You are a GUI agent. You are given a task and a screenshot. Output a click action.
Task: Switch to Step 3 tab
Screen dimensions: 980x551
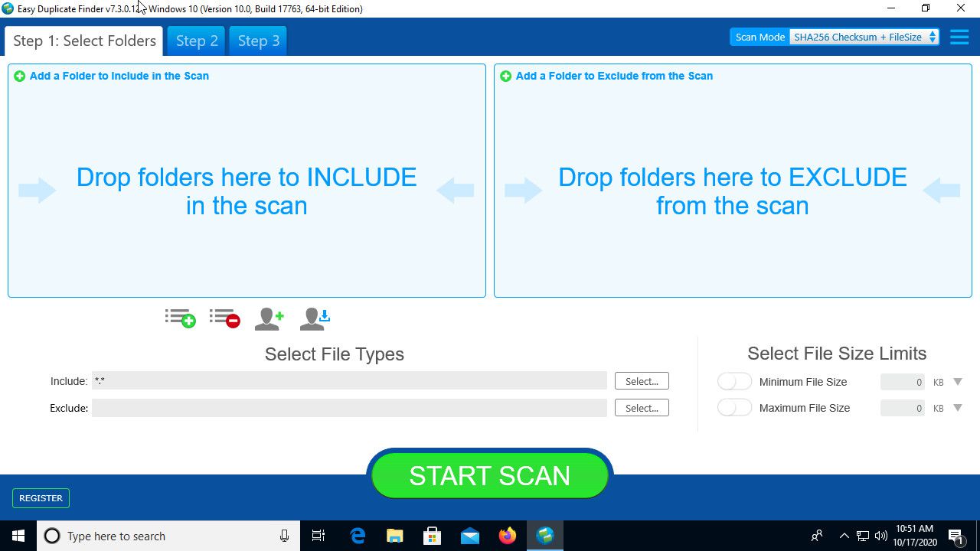[258, 41]
